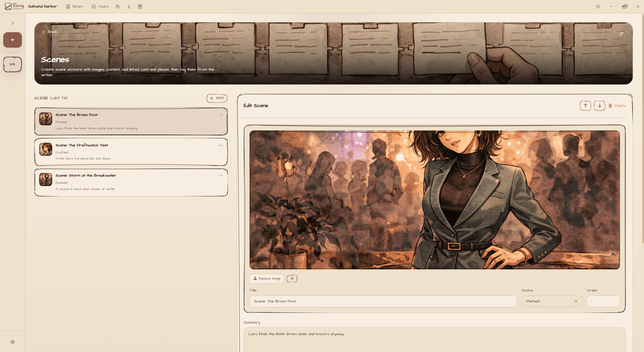
Task: Move scene down with arrow button
Action: 599,106
